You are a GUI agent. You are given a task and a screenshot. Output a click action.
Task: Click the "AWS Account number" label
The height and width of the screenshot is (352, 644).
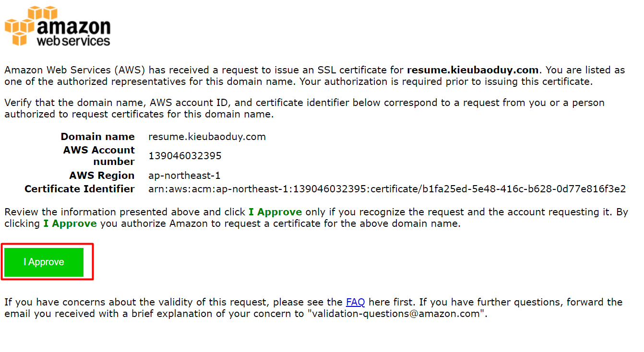tap(99, 156)
